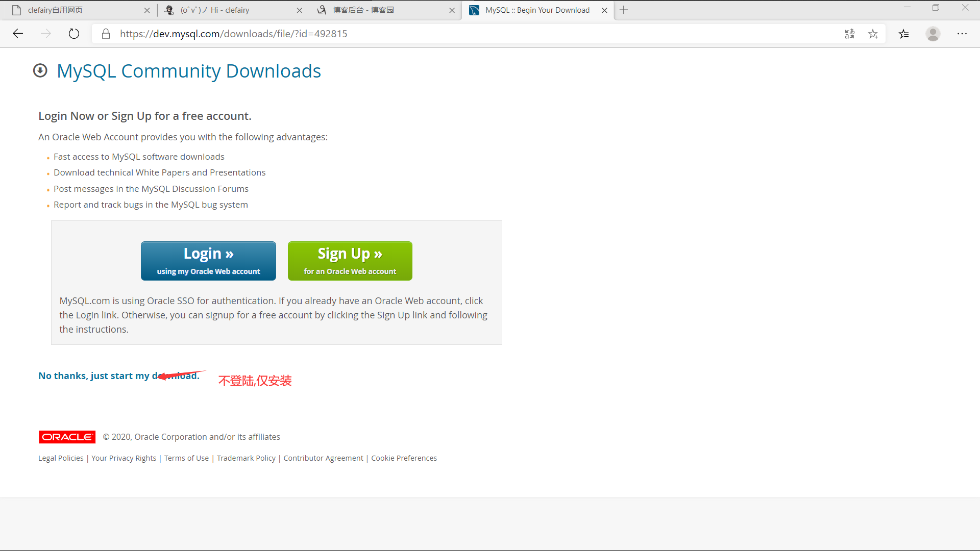
Task: Open Legal Policies link
Action: click(61, 458)
